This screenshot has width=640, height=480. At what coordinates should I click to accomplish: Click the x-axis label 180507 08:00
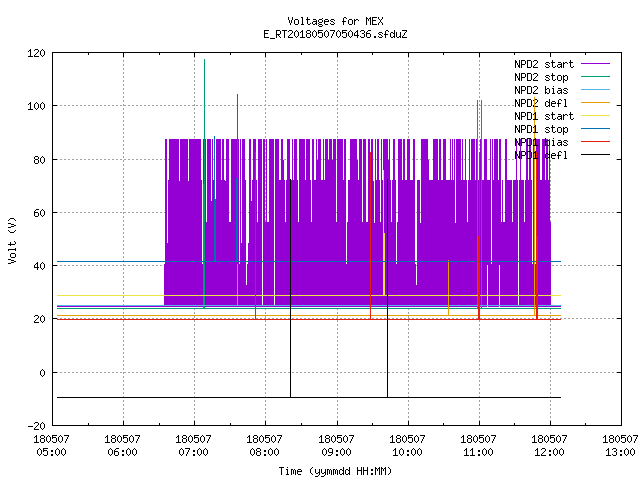264,445
